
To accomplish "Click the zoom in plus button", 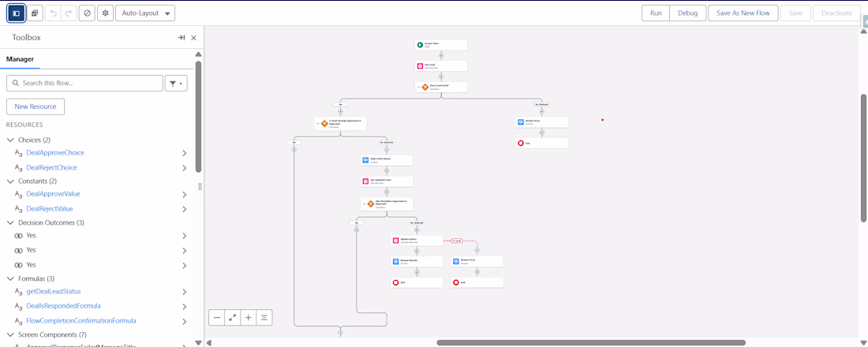I will tap(249, 318).
